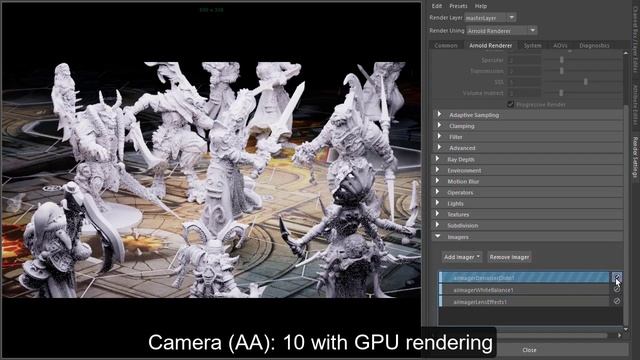Click the Transmission value field

click(x=524, y=71)
